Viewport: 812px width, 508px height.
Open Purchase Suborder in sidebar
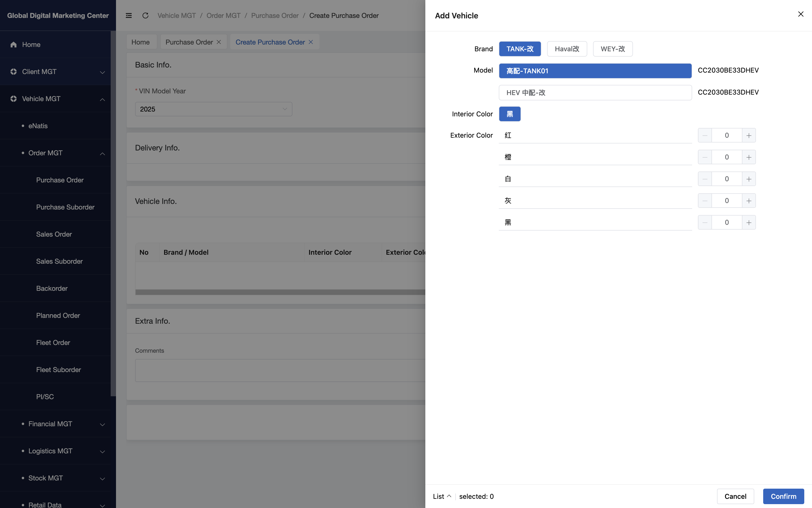point(55,207)
